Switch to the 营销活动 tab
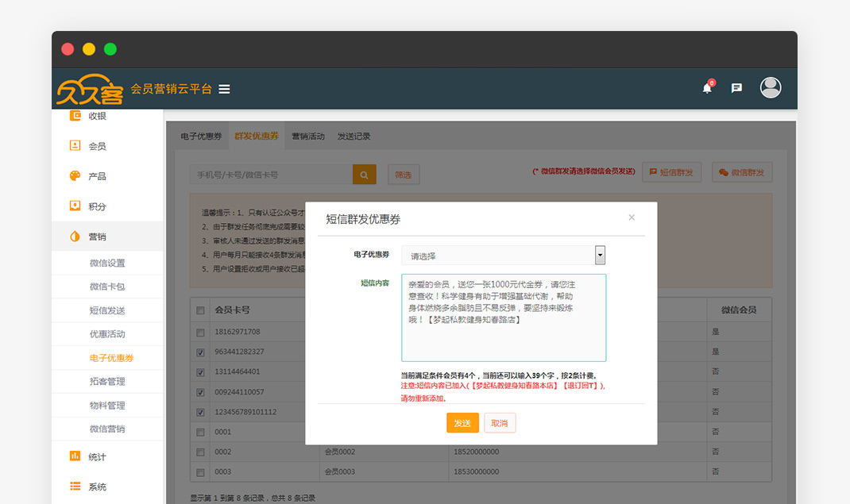850x504 pixels. coord(307,137)
